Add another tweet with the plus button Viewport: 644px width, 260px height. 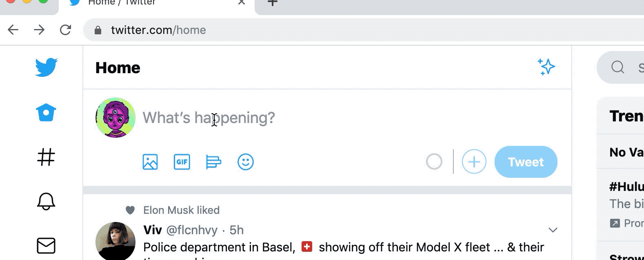coord(474,162)
